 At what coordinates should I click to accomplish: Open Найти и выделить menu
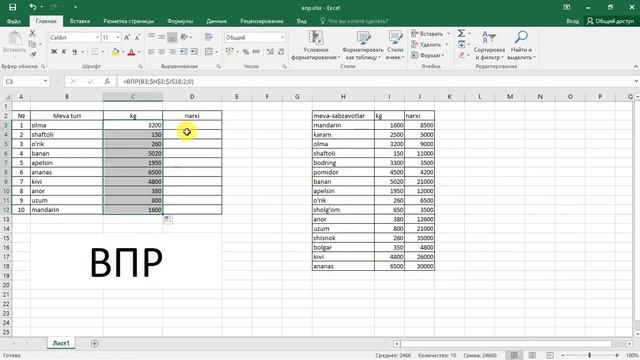point(522,45)
